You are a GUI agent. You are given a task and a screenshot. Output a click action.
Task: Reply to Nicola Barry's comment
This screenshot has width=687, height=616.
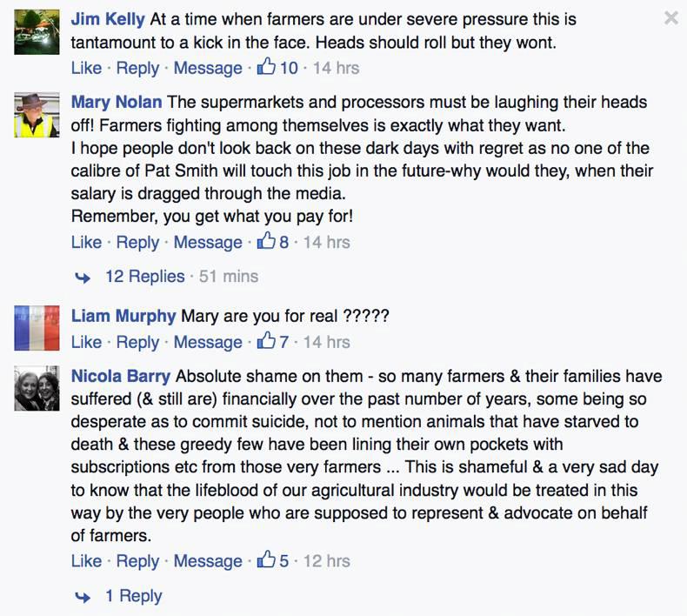pos(137,561)
